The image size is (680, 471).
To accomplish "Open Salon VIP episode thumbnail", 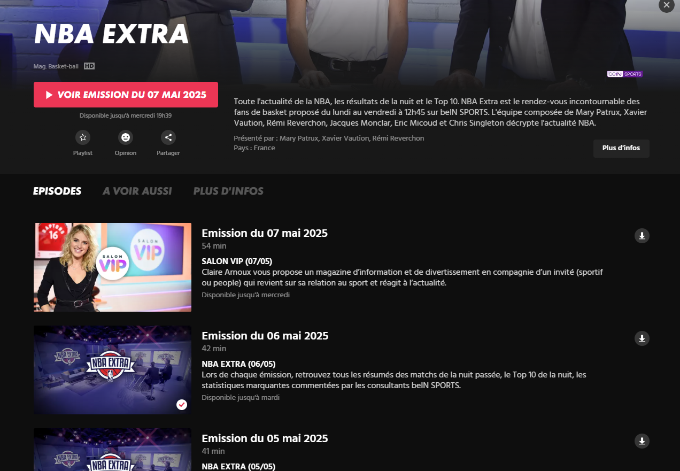I will [x=112, y=267].
